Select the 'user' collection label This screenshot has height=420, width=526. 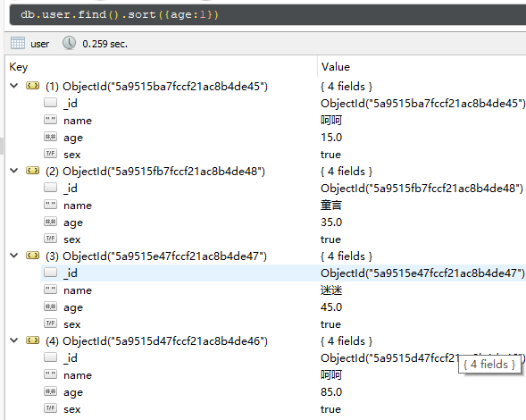[39, 44]
